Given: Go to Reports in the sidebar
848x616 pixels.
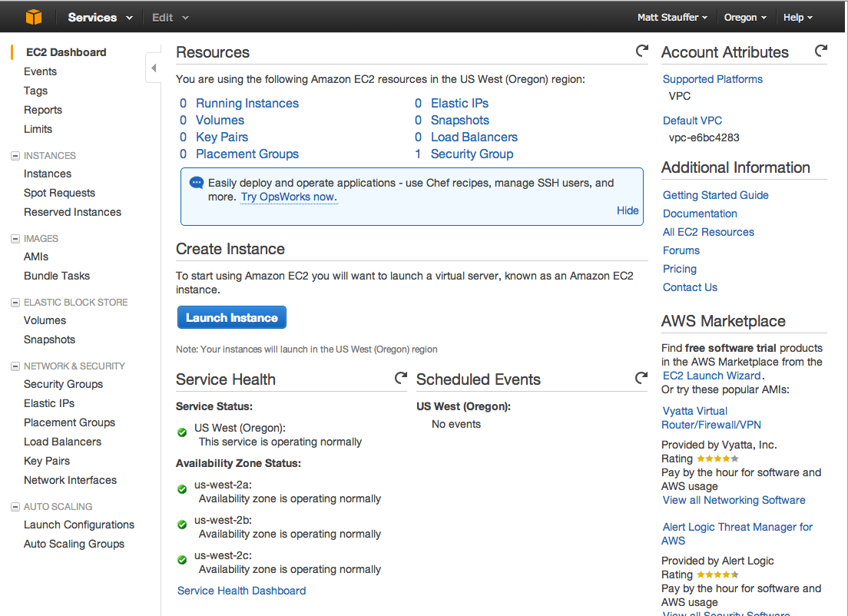Looking at the screenshot, I should click(43, 110).
